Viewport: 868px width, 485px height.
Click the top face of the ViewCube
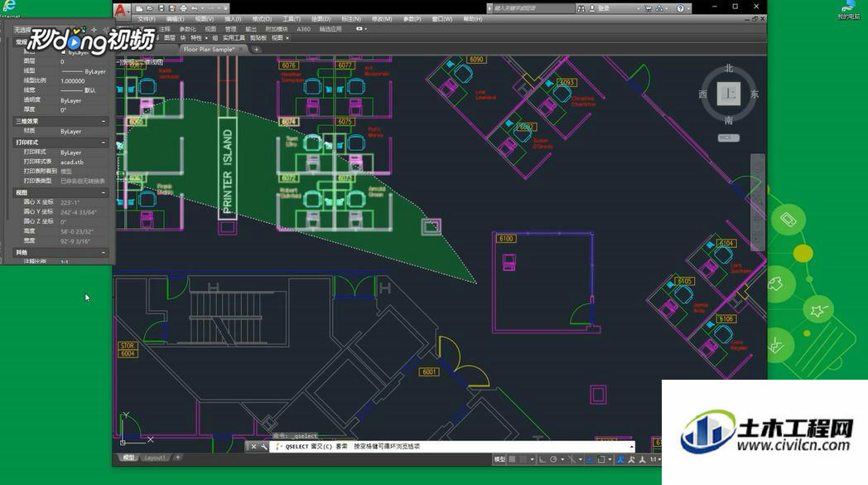tap(729, 94)
